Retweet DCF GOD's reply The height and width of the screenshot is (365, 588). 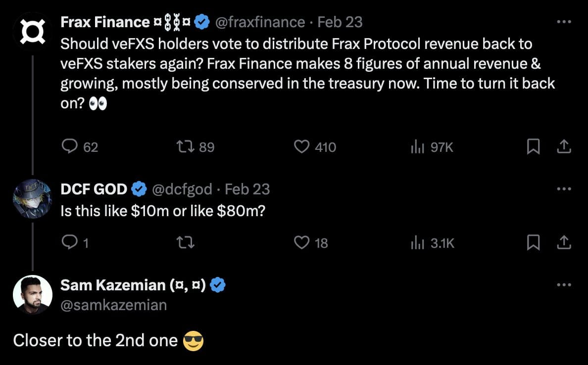pyautogui.click(x=185, y=242)
